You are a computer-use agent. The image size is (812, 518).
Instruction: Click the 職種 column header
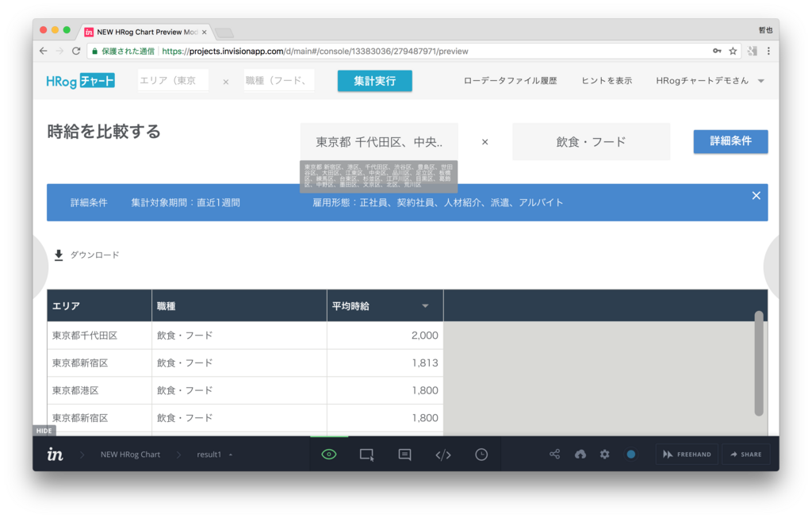pos(239,306)
